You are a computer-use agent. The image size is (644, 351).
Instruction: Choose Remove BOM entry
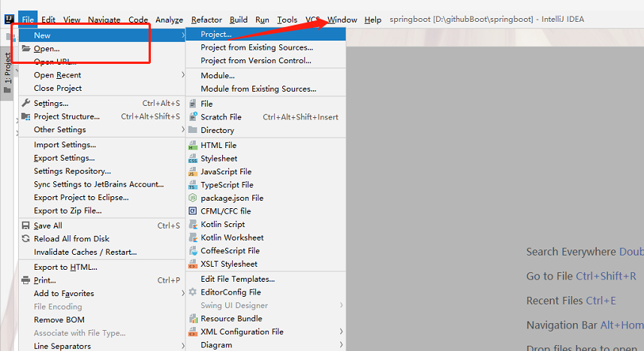[x=102, y=319]
